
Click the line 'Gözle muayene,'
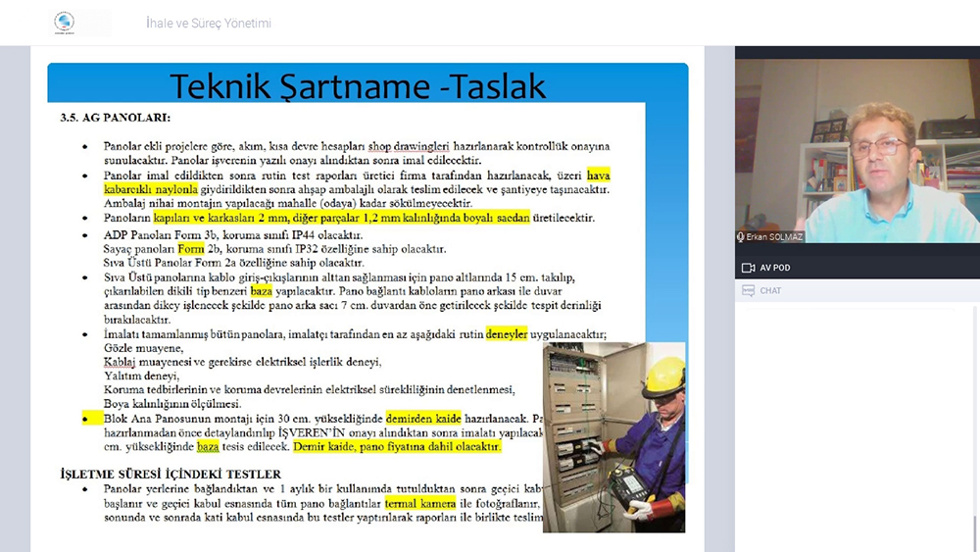coord(144,348)
